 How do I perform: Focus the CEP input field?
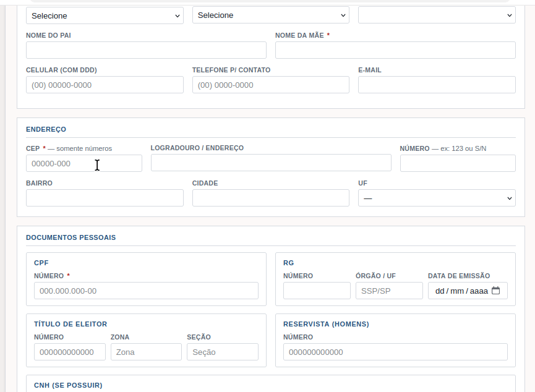(84, 163)
